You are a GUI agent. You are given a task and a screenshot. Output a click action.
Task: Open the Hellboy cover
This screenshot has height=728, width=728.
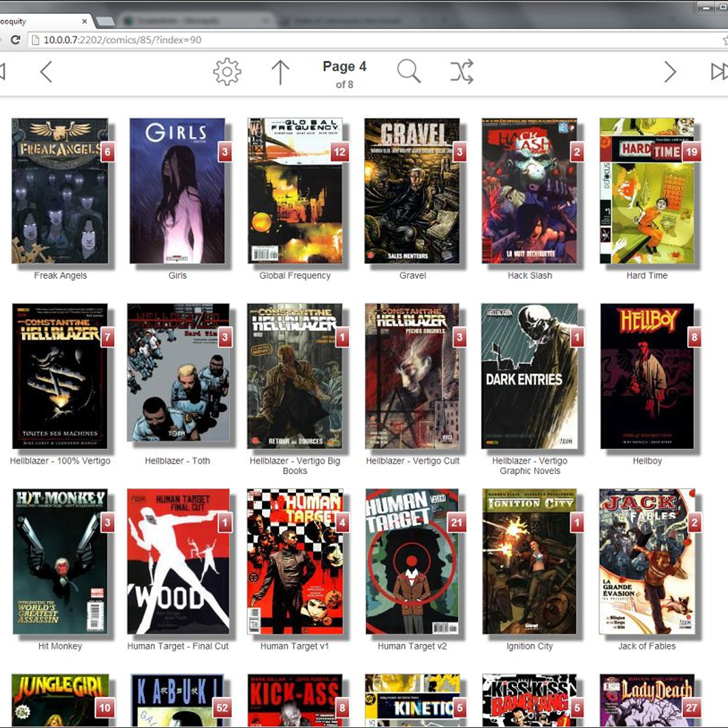point(647,376)
